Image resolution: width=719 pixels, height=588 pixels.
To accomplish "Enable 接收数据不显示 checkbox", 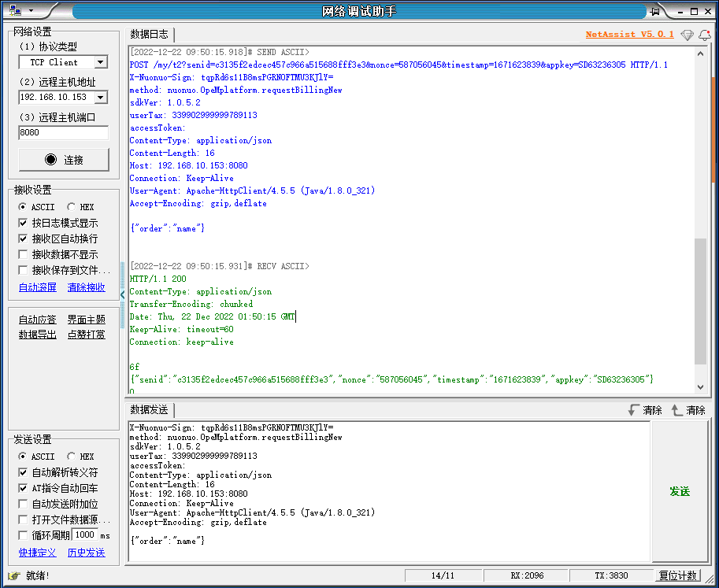I will click(23, 254).
